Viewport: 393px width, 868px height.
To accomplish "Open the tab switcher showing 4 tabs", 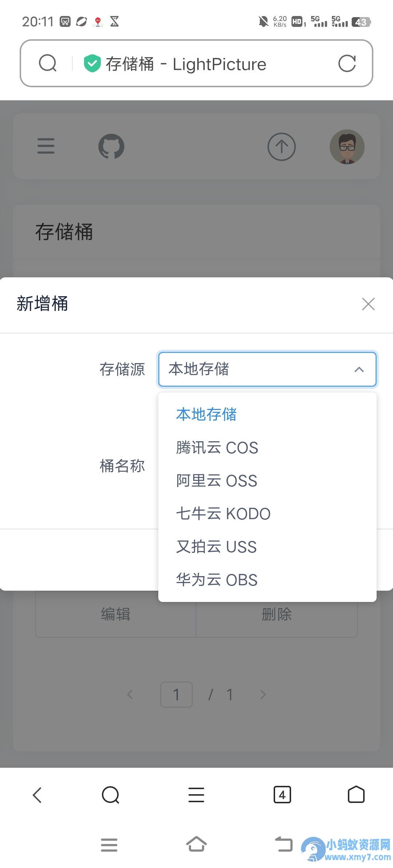I will pyautogui.click(x=282, y=795).
